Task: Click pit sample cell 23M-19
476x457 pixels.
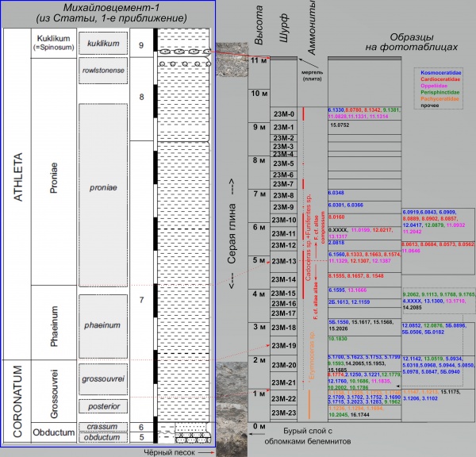Action: pyautogui.click(x=283, y=346)
